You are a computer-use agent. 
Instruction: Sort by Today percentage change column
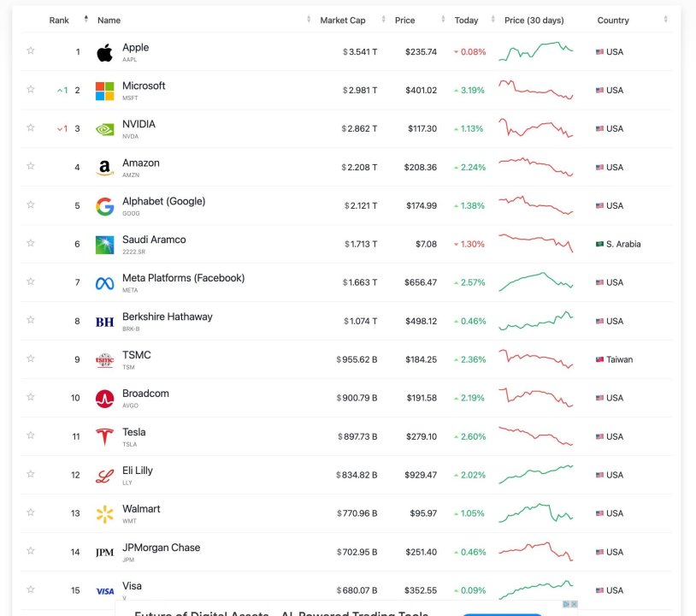click(x=466, y=21)
